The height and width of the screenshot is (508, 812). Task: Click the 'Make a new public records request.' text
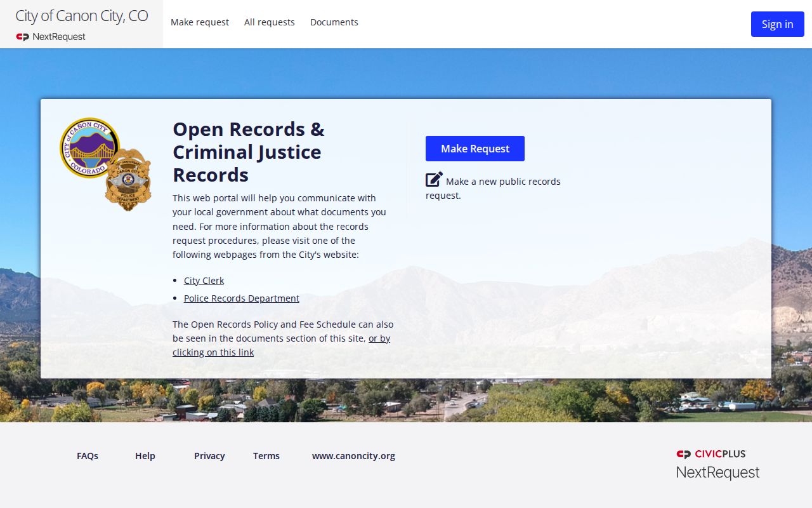[x=493, y=188]
